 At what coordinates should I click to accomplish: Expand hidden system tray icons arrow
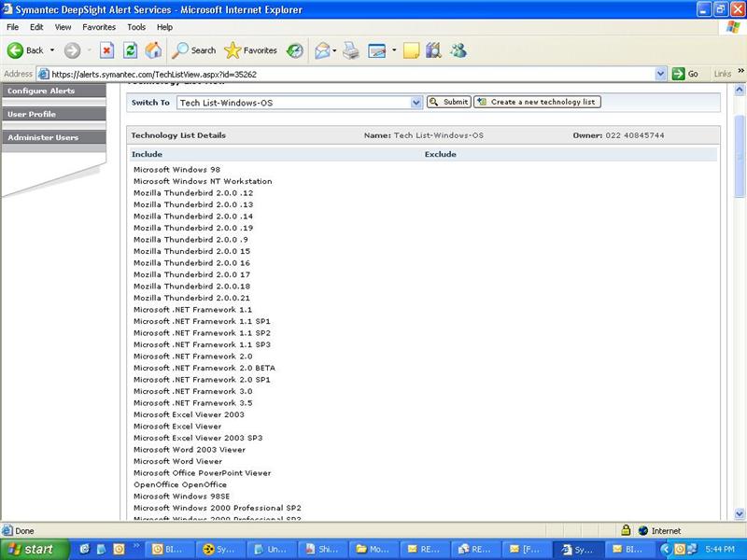pos(665,550)
